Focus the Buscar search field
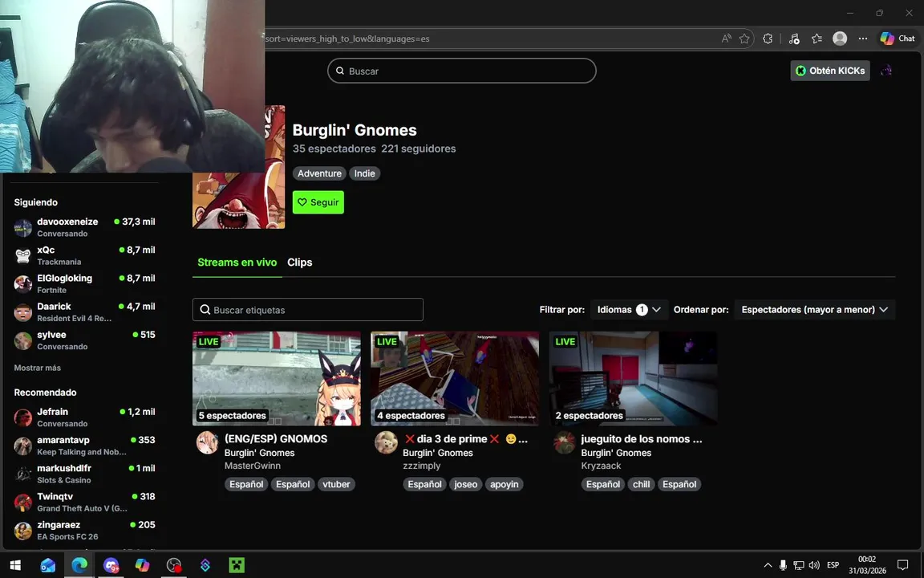This screenshot has height=578, width=924. pyautogui.click(x=462, y=71)
